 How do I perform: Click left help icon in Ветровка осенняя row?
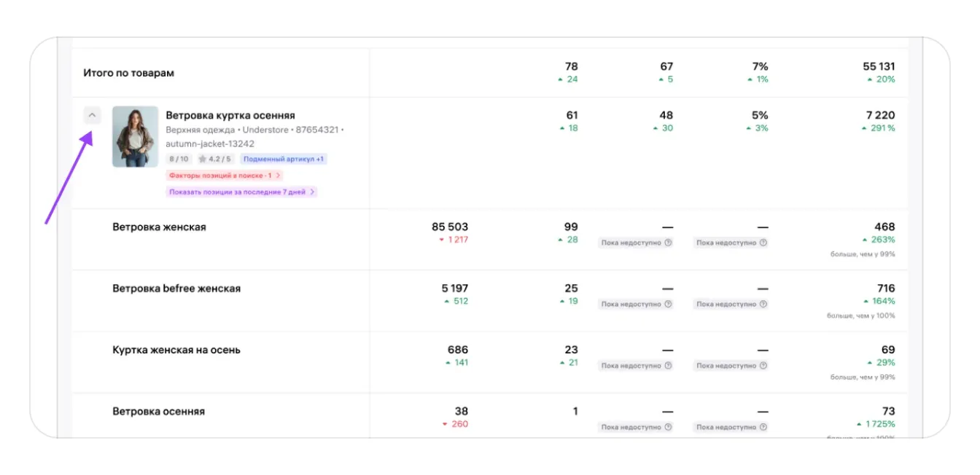[668, 428]
